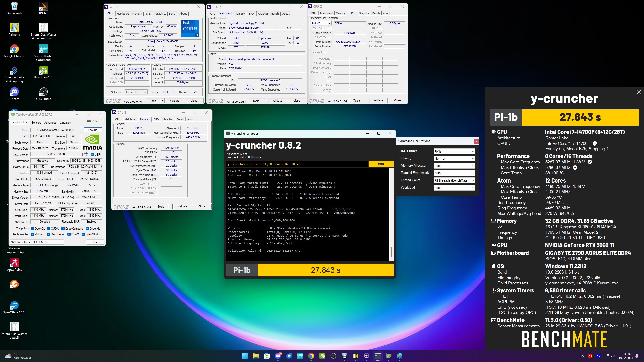The width and height of the screenshot is (644, 362).
Task: Select Bench tab in CPU-Z Memory window
Action: [180, 119]
